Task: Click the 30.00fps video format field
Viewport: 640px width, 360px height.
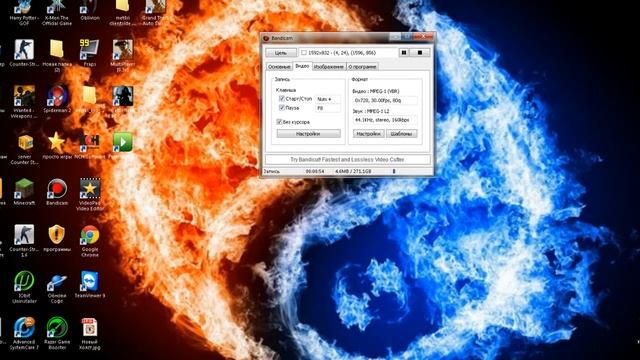Action: pyautogui.click(x=385, y=100)
